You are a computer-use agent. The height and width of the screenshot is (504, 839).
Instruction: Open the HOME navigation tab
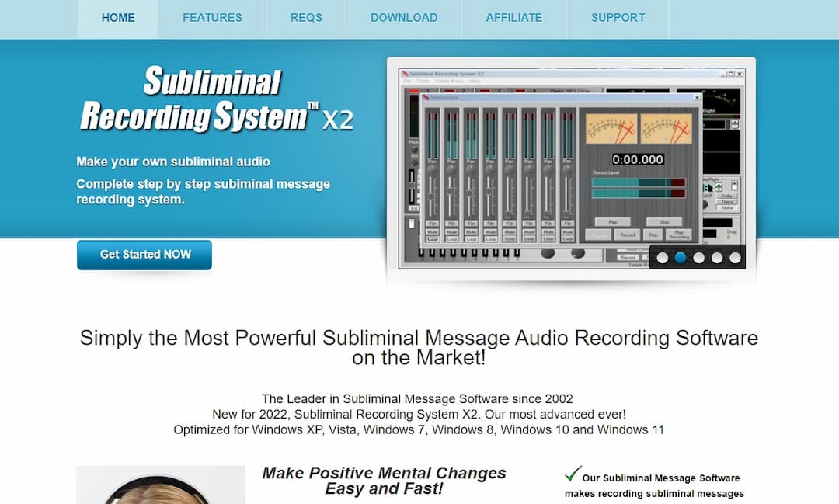pos(118,18)
